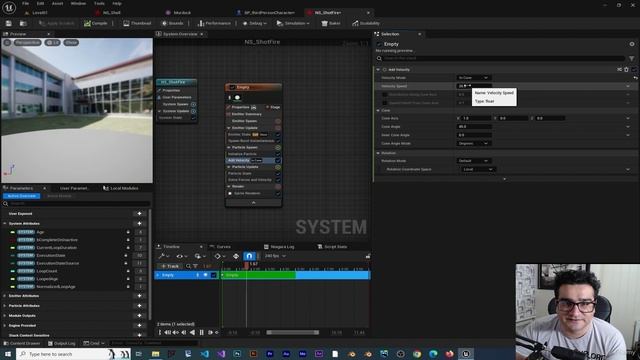640x360 pixels.
Task: Toggle the Empty emitter enabled checkbox
Action: click(x=232, y=87)
